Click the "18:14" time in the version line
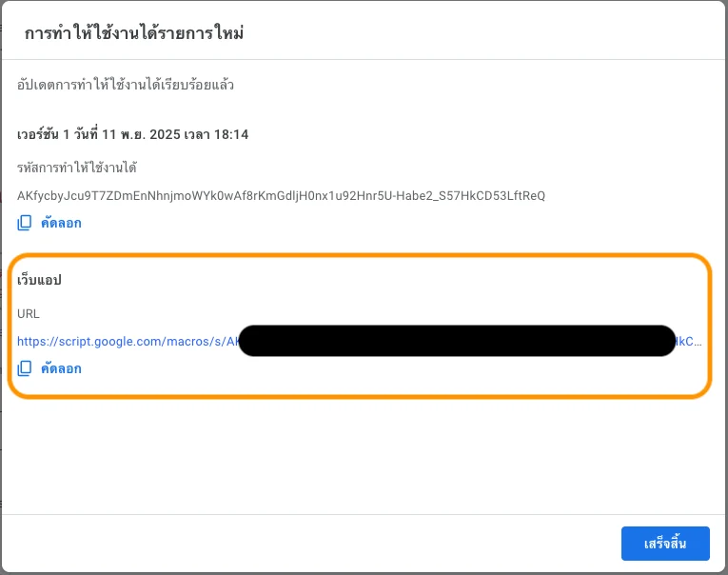 [x=232, y=135]
